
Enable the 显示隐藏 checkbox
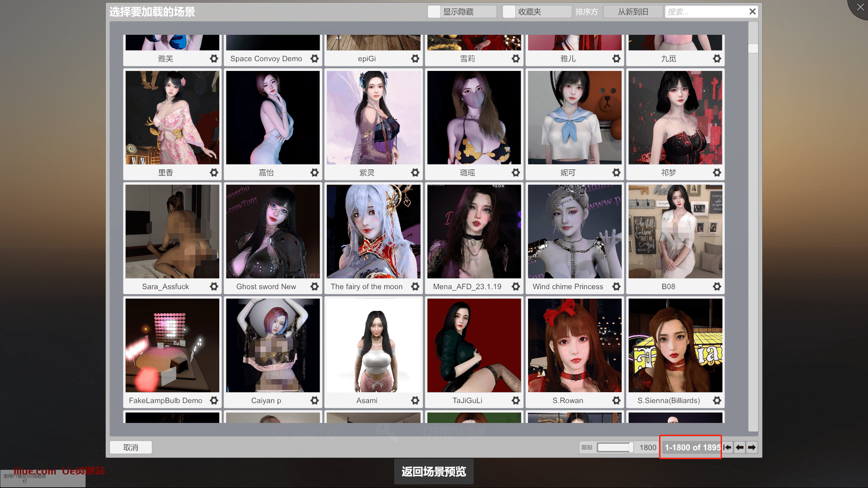tap(434, 11)
